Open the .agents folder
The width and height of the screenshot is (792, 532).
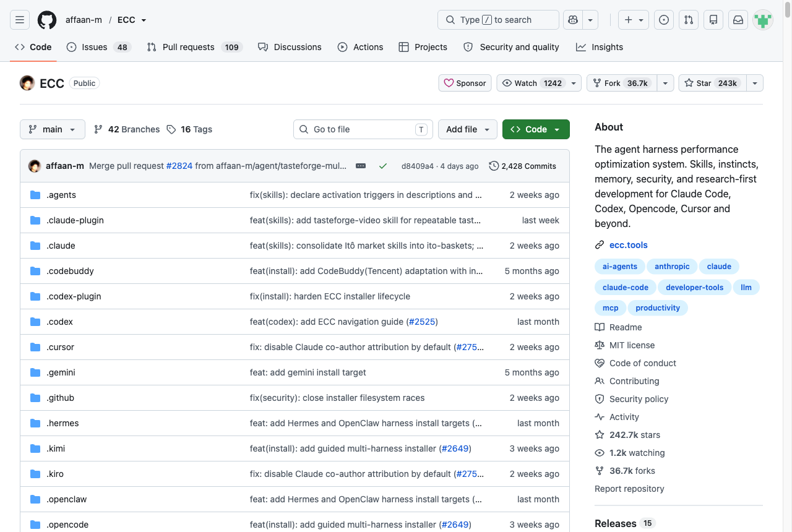coord(61,195)
